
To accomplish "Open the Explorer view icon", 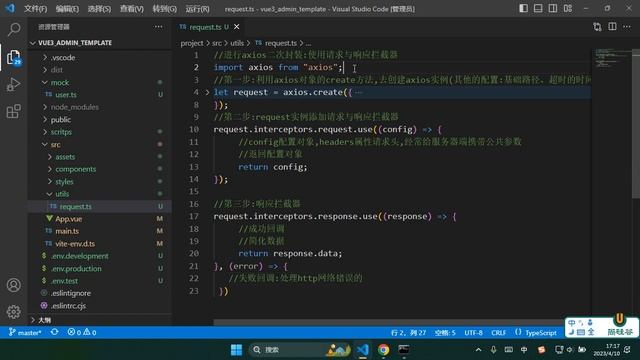I will 13,58.
